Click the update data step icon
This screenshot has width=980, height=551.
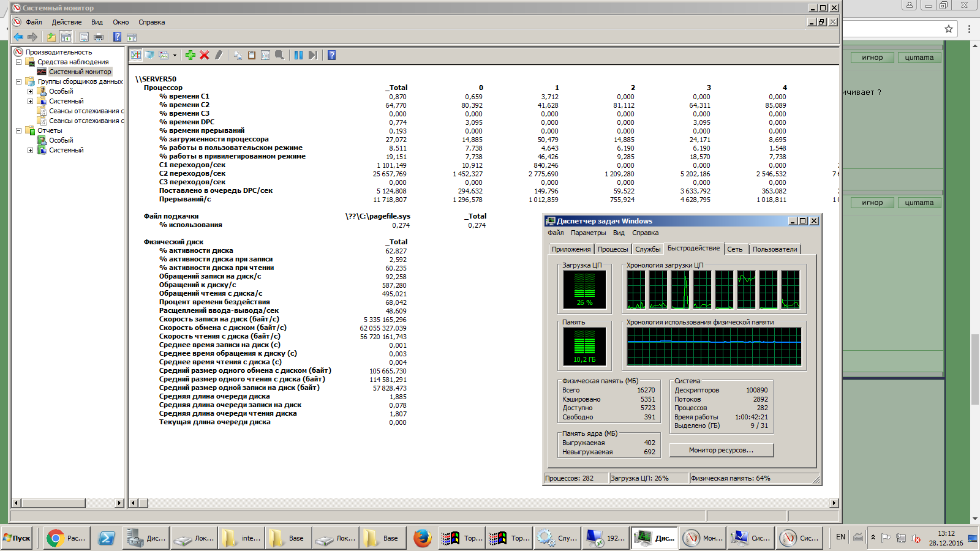coord(312,55)
